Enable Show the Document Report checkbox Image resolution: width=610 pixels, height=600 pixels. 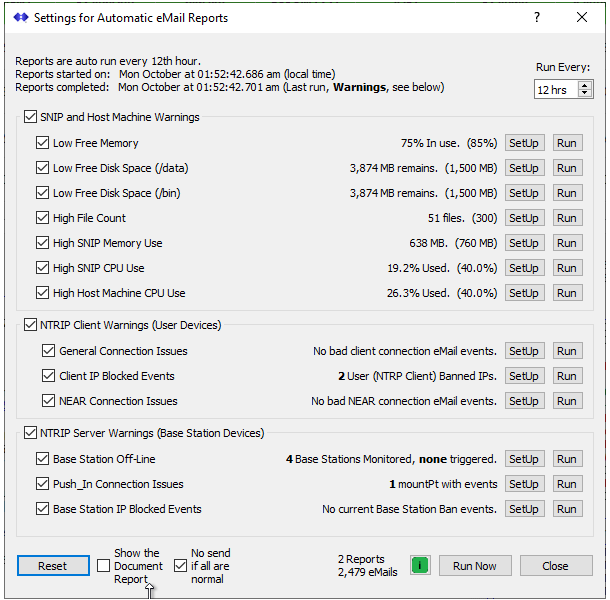(x=103, y=566)
